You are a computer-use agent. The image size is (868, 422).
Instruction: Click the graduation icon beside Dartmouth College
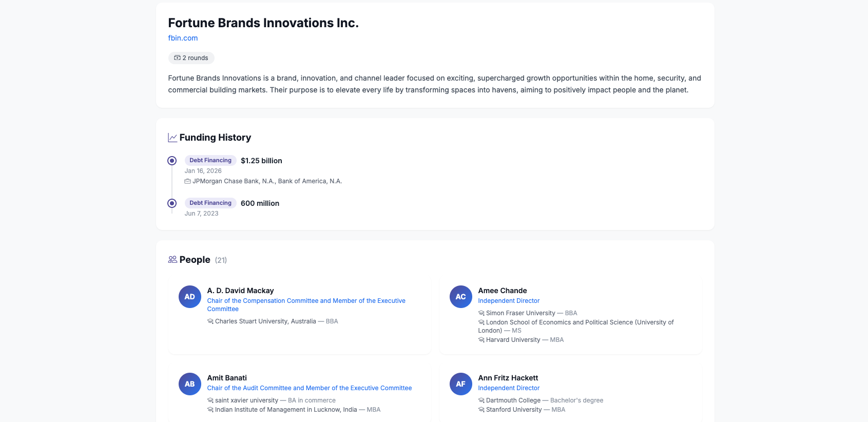[x=481, y=400]
